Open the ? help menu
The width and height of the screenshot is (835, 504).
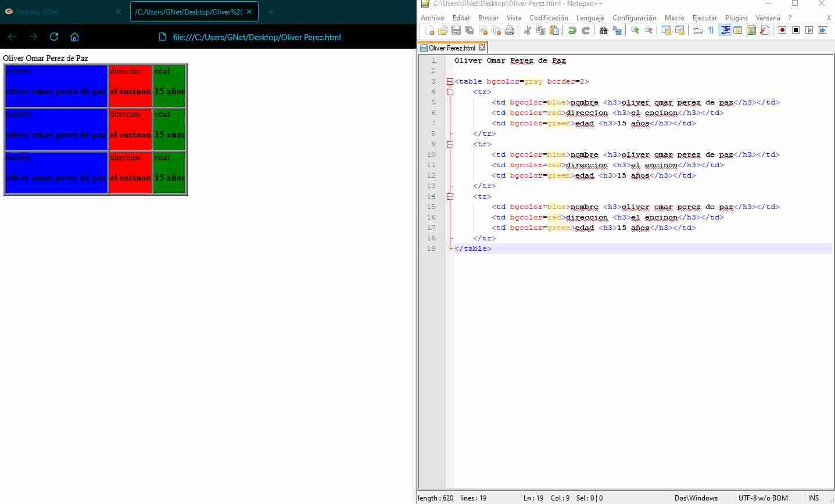tap(790, 18)
